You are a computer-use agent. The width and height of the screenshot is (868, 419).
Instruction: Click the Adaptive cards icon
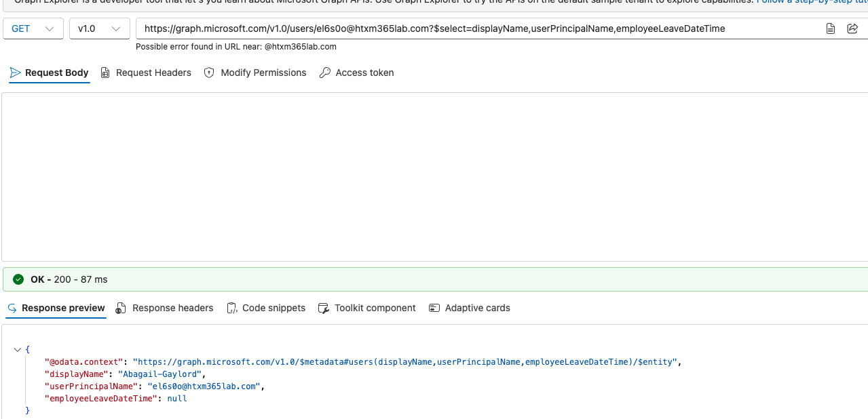[434, 308]
